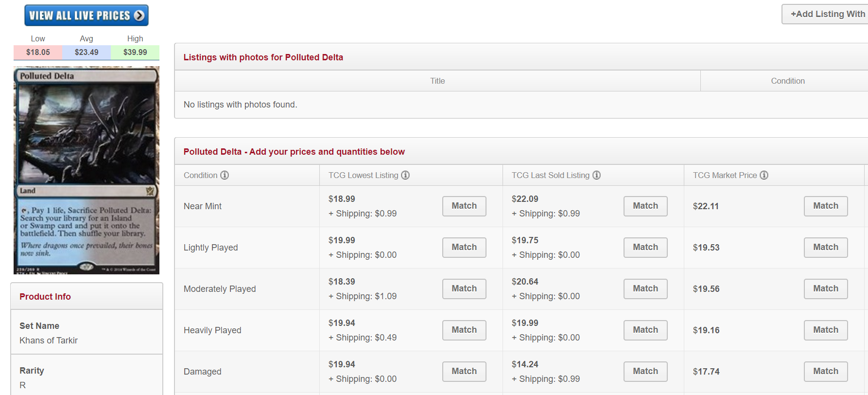Match Lightly Played lowest listing $19.99
The image size is (868, 395).
point(464,248)
